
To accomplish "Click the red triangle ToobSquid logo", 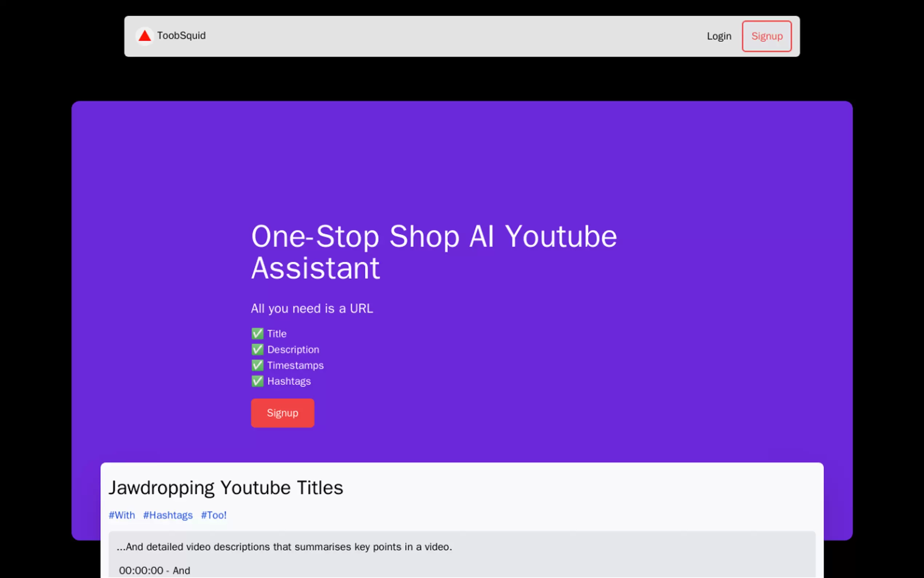I will pos(144,36).
